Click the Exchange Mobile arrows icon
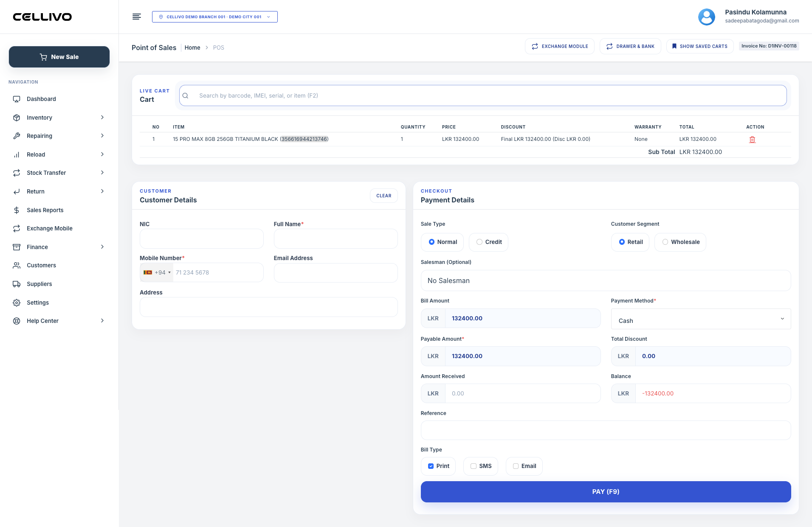The height and width of the screenshot is (527, 812). (17, 228)
